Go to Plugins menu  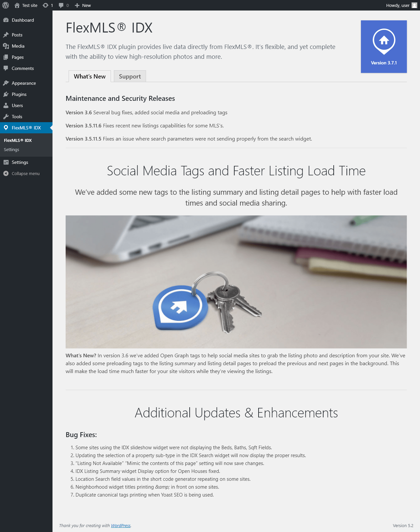click(26, 94)
